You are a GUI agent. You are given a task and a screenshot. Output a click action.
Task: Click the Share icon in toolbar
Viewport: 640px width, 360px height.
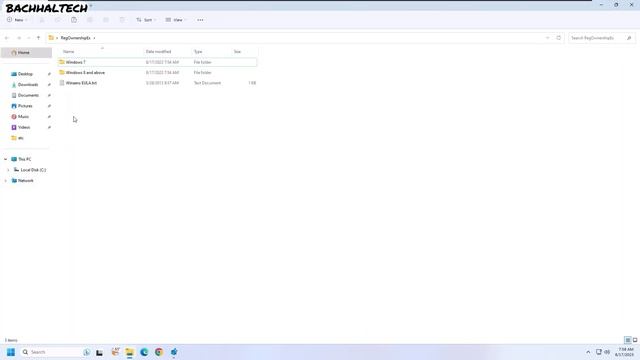[106, 20]
